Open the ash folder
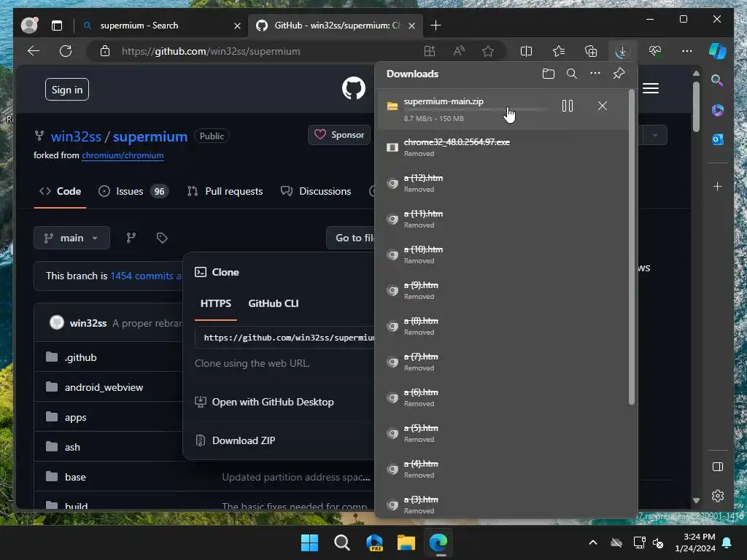Viewport: 747px width, 560px height. click(72, 447)
